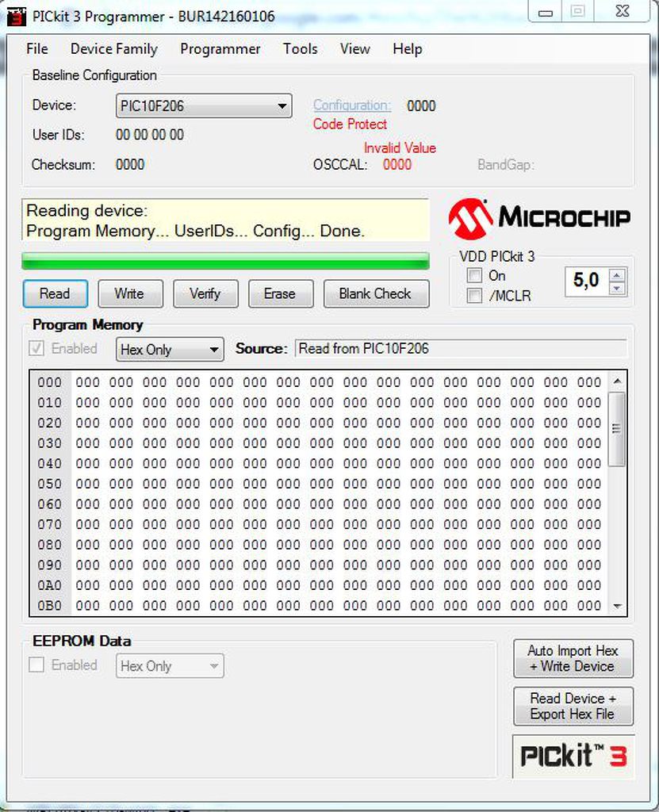Open the Help menu
The height and width of the screenshot is (812, 659).
pos(407,48)
